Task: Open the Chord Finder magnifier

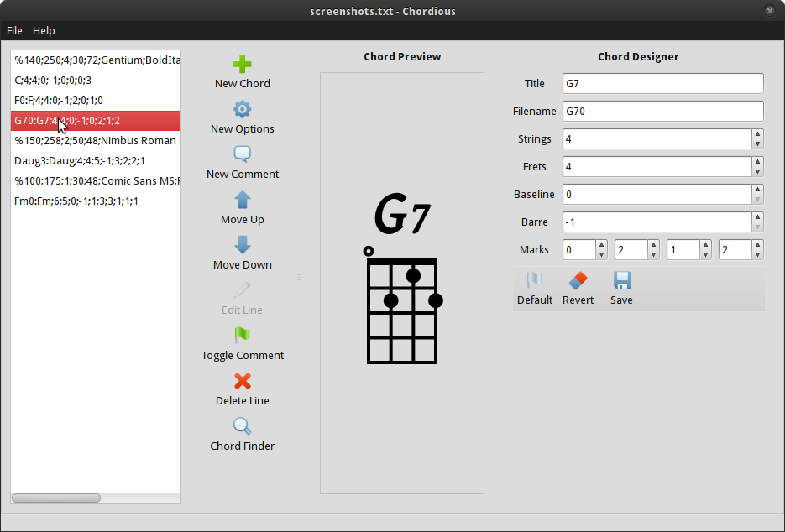Action: (x=242, y=427)
